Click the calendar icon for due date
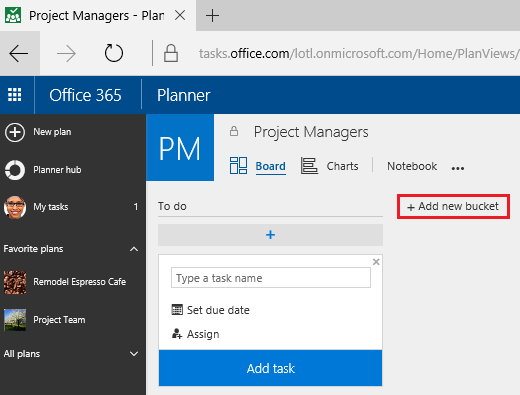 [x=177, y=310]
